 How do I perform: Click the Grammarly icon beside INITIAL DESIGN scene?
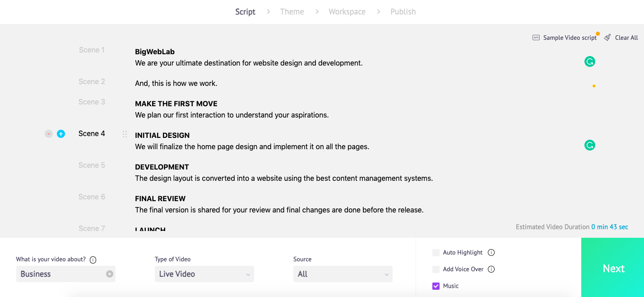[x=589, y=145]
